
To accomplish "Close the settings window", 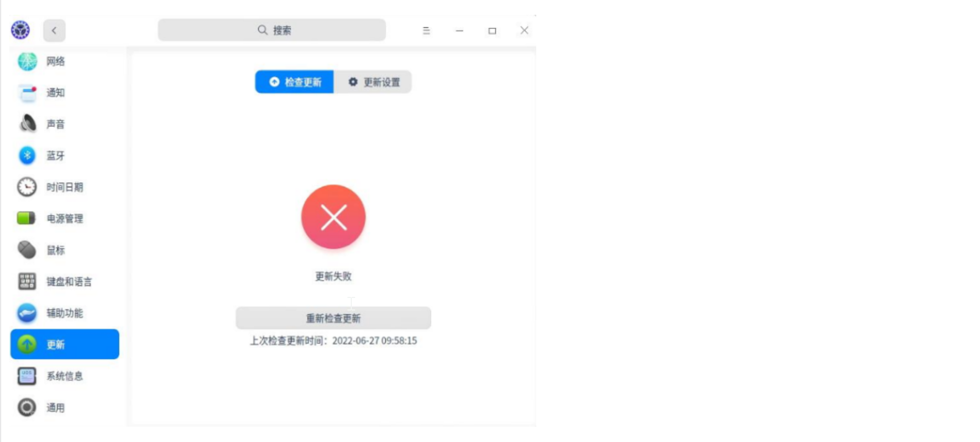I will click(x=524, y=30).
